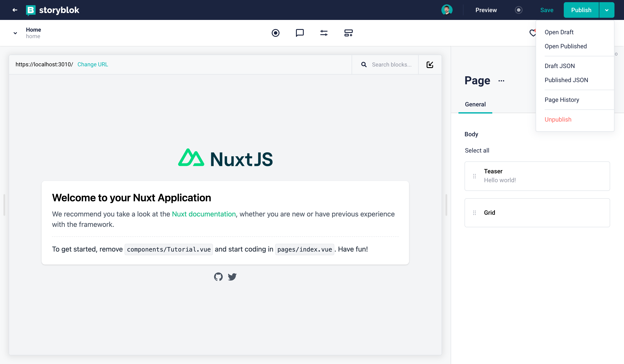Click the back arrow in top bar
The image size is (624, 364).
pos(15,10)
